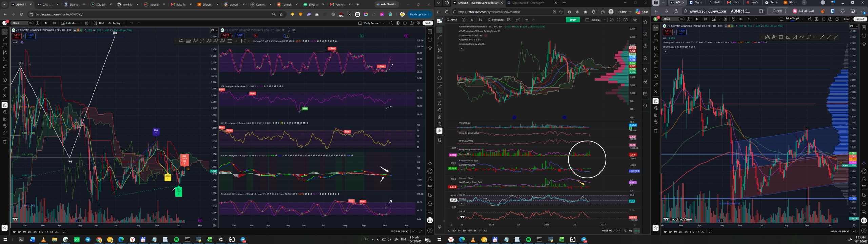Select the crosshair tool in the Stockbit chart
868x244 pixels.
coord(440,30)
